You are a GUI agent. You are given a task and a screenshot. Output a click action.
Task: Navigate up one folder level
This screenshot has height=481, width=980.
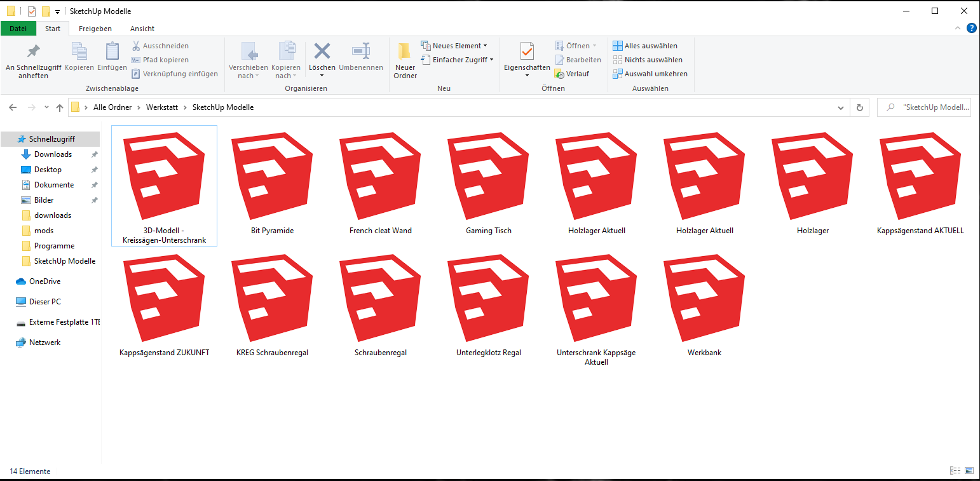click(60, 108)
